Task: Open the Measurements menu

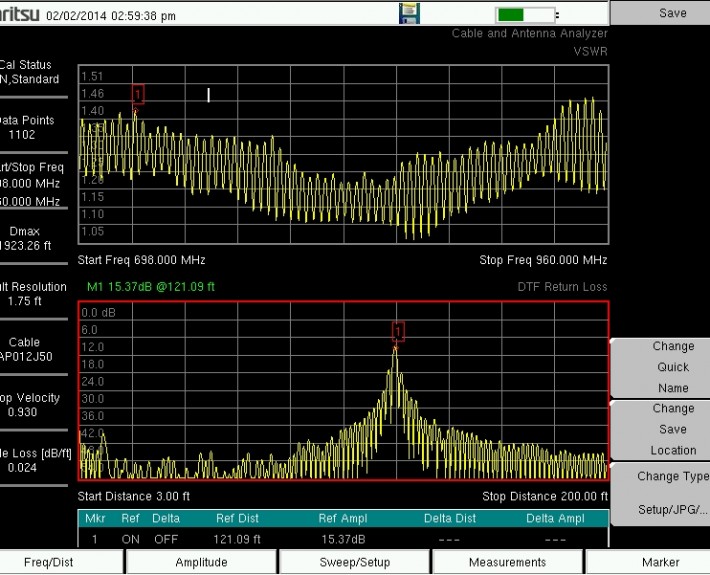Action: [508, 562]
